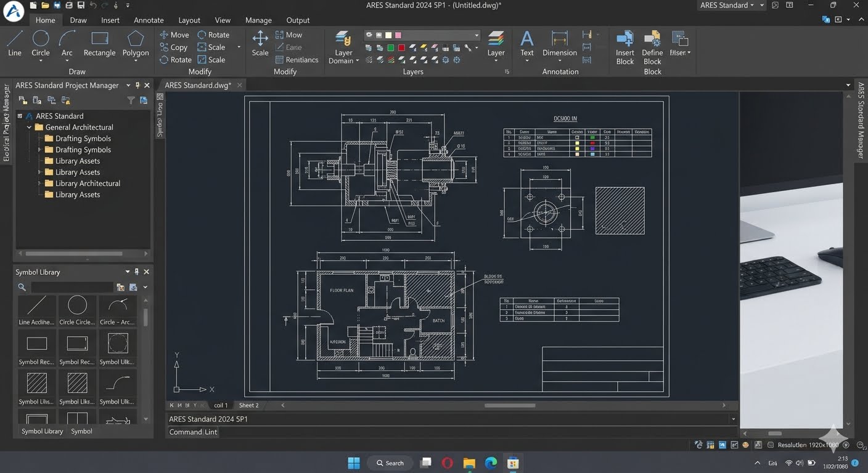
Task: Toggle the Symbol Library panel pin
Action: pyautogui.click(x=137, y=272)
